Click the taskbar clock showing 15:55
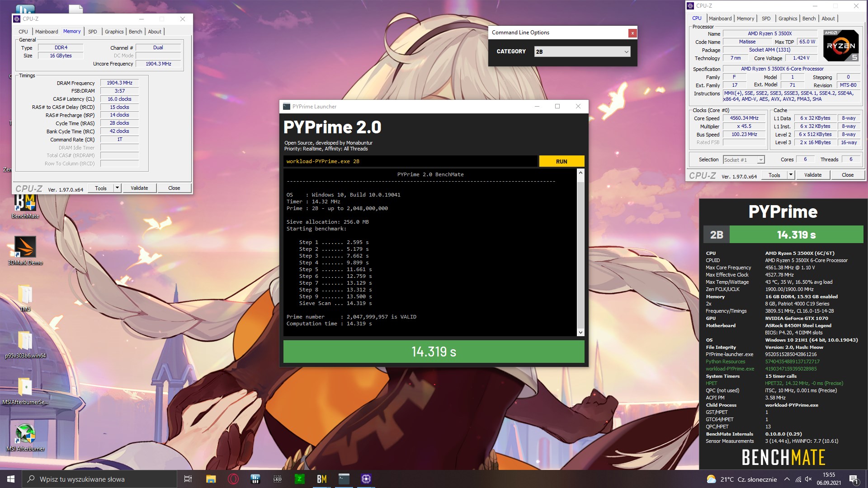The height and width of the screenshot is (488, 868). (x=829, y=479)
